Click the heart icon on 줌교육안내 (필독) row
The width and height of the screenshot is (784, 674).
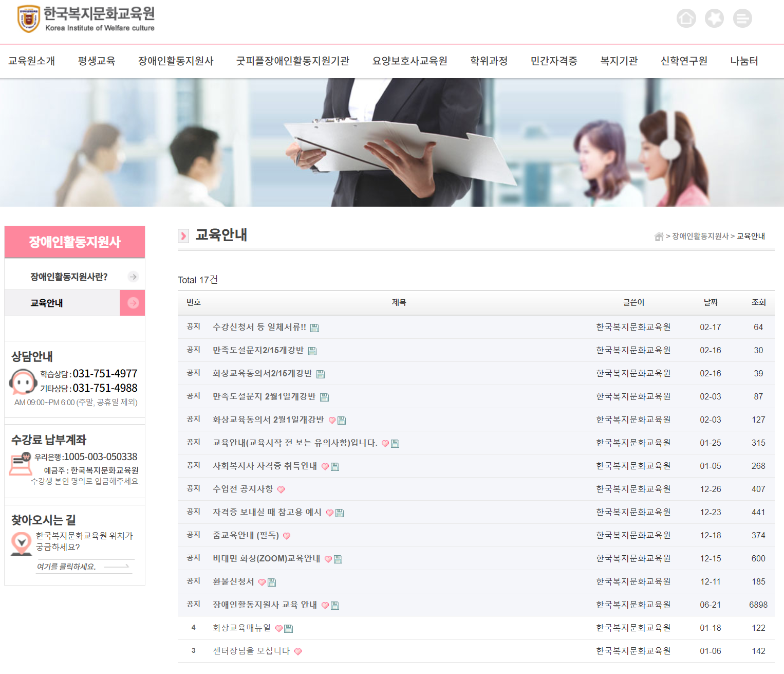[287, 536]
